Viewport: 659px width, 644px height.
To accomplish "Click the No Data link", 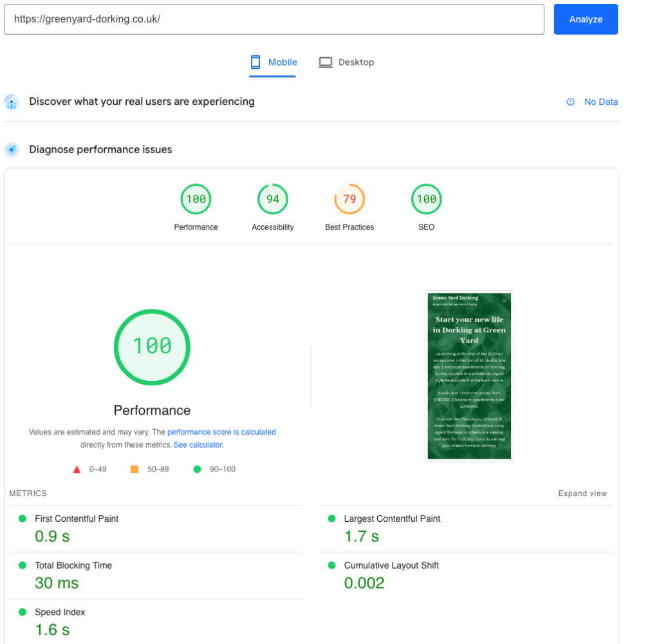I will click(x=600, y=102).
